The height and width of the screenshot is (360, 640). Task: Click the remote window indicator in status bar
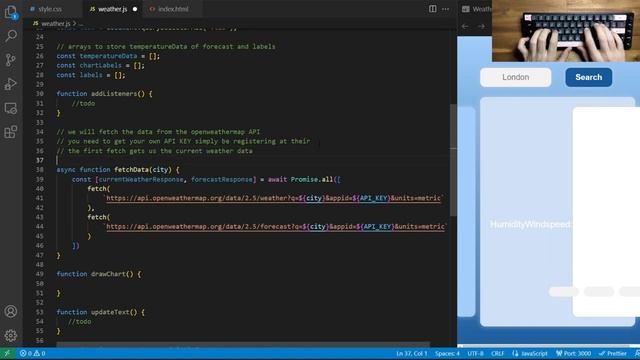click(x=7, y=353)
